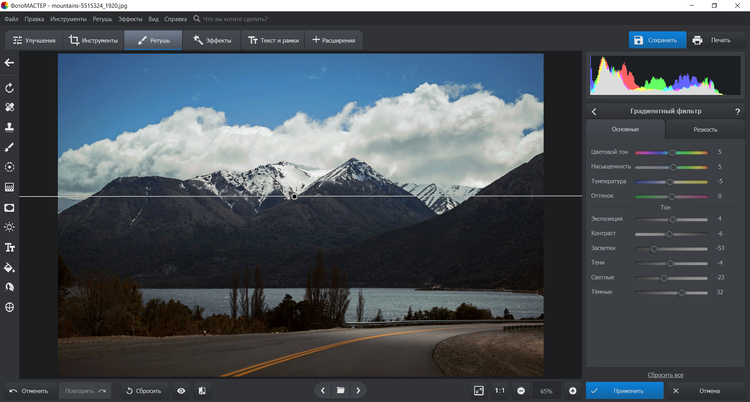Go to the next image arrow
The width and height of the screenshot is (750, 402).
[358, 390]
